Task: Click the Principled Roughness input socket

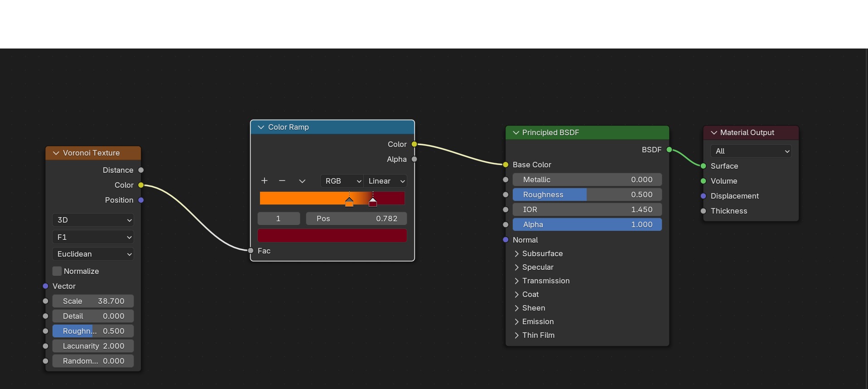Action: coord(506,194)
